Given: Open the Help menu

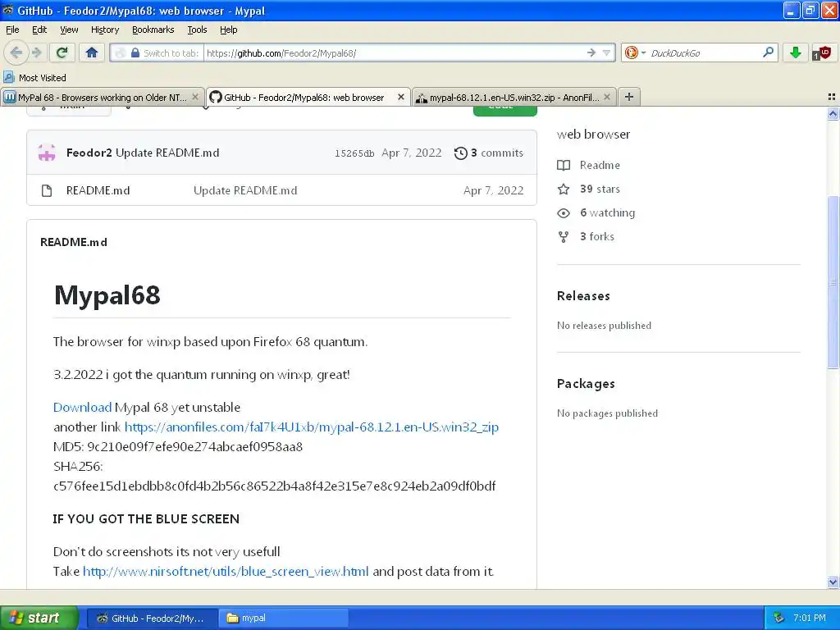Looking at the screenshot, I should [228, 30].
